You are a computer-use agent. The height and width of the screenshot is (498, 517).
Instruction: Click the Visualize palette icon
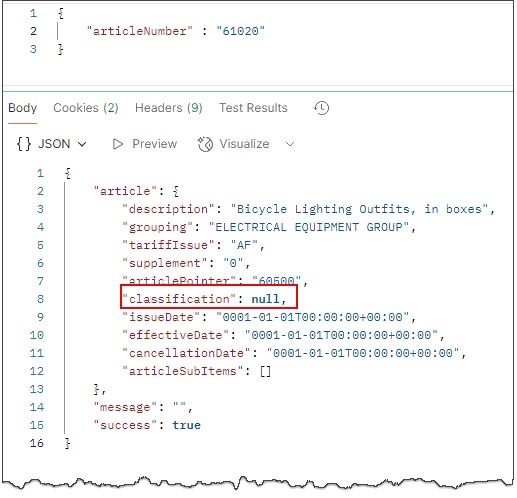[205, 144]
